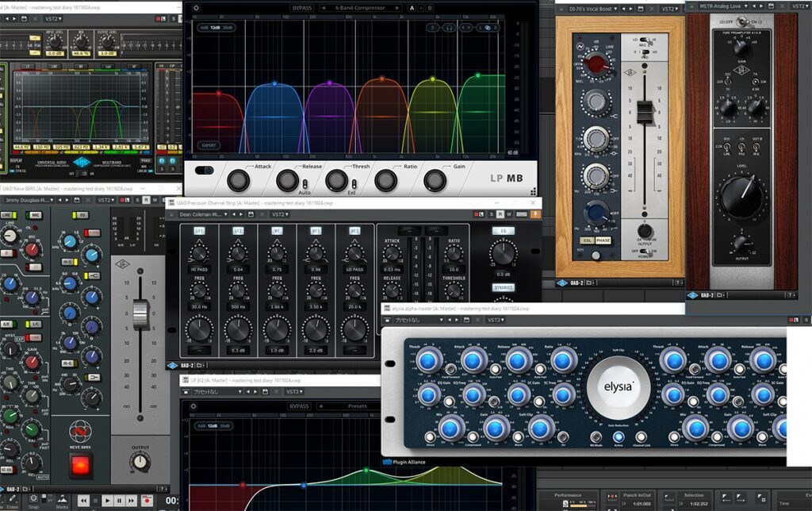The width and height of the screenshot is (812, 511).
Task: Toggle the HF2 band in Precision Channel Strip
Action: coord(354,231)
